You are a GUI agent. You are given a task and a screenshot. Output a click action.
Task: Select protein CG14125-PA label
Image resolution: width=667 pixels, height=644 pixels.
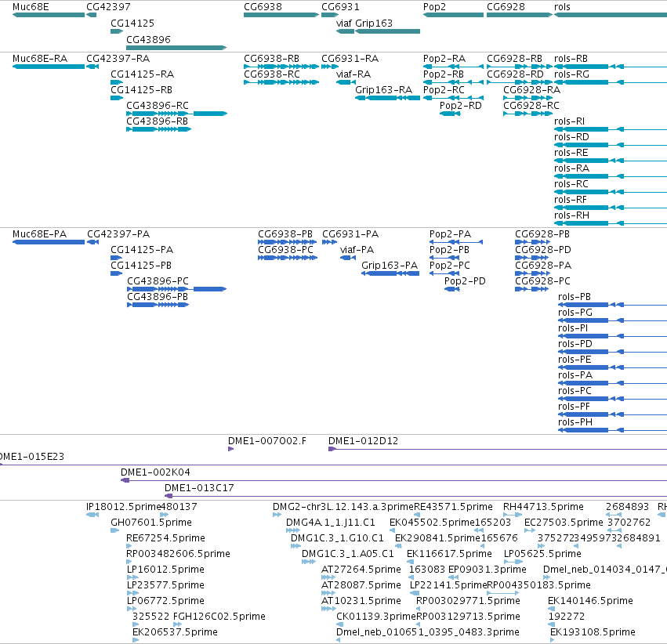(x=142, y=249)
